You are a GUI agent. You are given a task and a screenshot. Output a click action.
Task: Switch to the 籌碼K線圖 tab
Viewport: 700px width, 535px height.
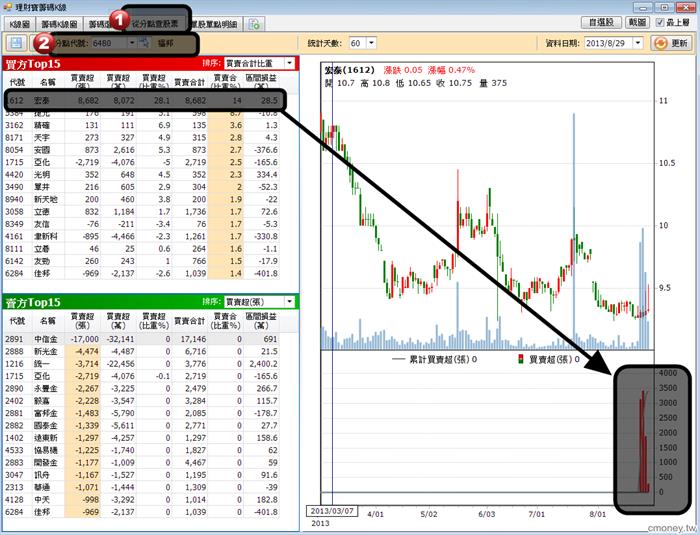tap(59, 24)
